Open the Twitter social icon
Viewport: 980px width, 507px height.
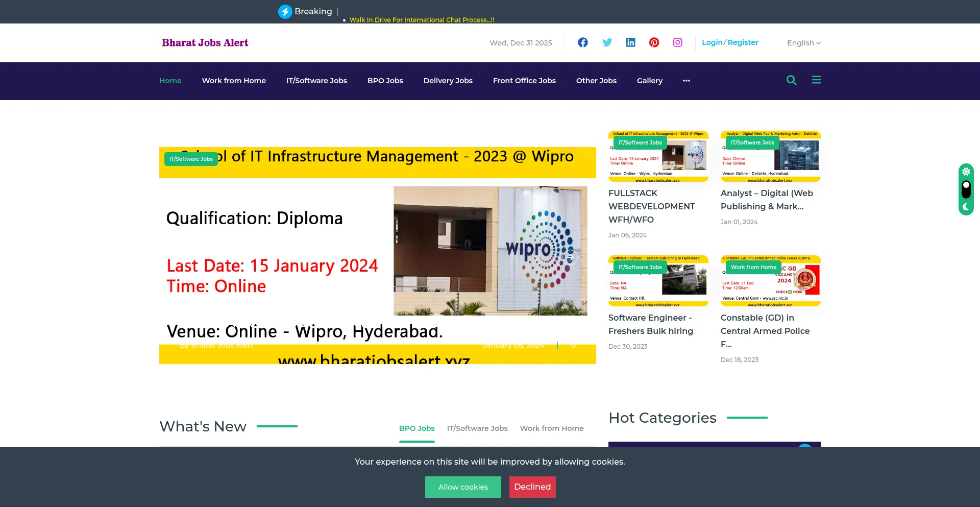click(607, 42)
